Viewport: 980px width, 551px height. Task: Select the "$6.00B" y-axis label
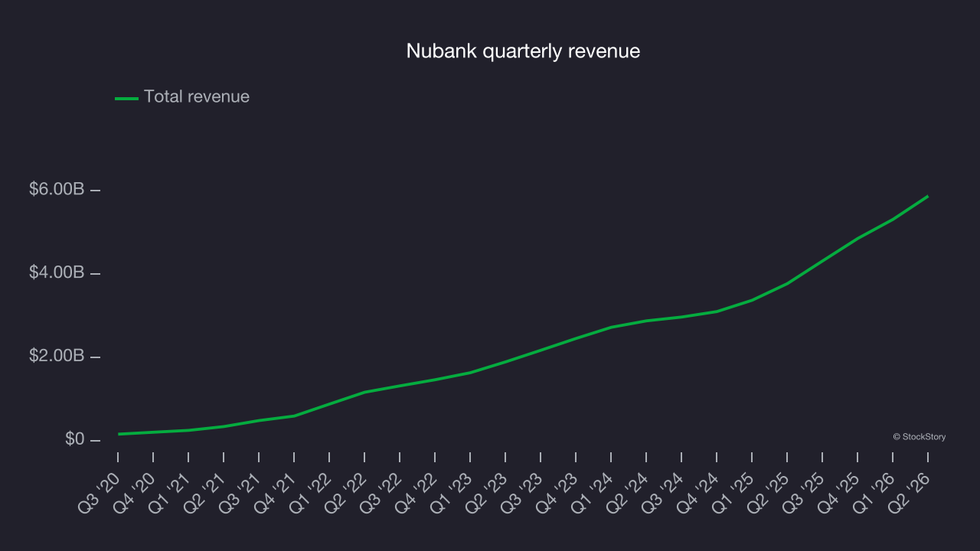click(x=56, y=189)
